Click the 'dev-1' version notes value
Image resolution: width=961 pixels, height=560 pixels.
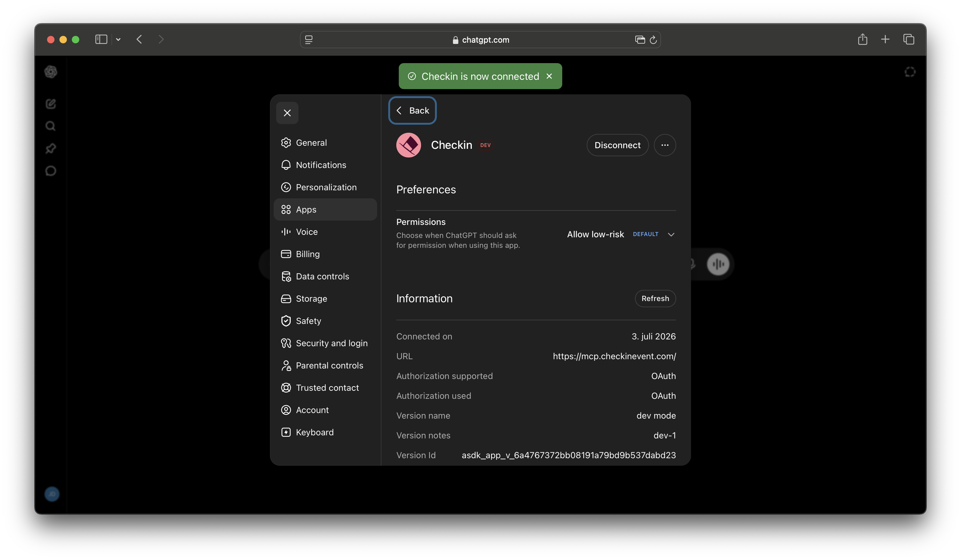[x=665, y=435]
